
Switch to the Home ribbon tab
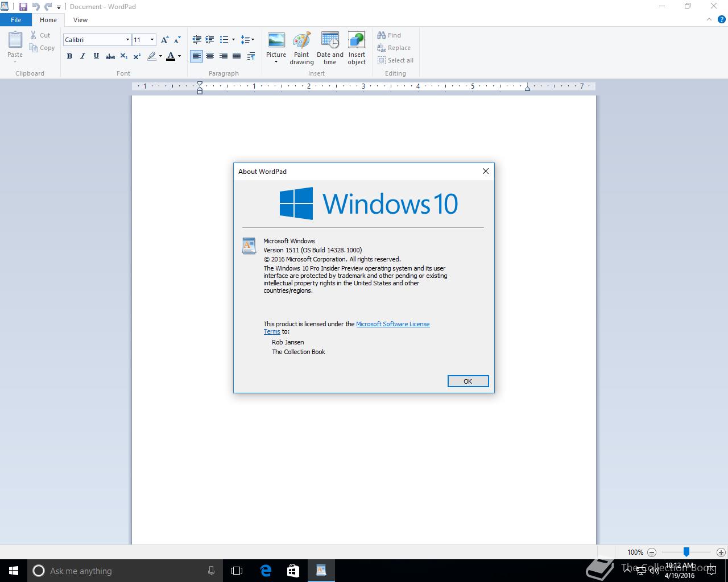[x=48, y=20]
